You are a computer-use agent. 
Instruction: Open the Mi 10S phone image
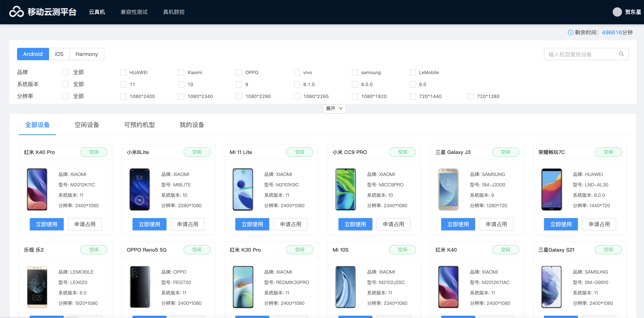pyautogui.click(x=346, y=287)
